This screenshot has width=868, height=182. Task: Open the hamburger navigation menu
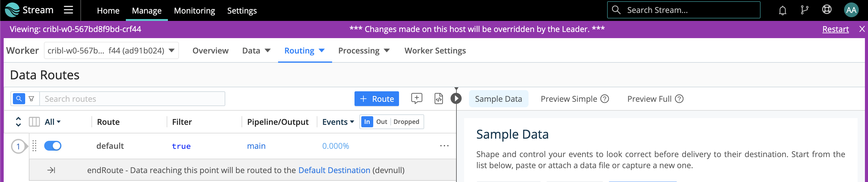point(68,10)
